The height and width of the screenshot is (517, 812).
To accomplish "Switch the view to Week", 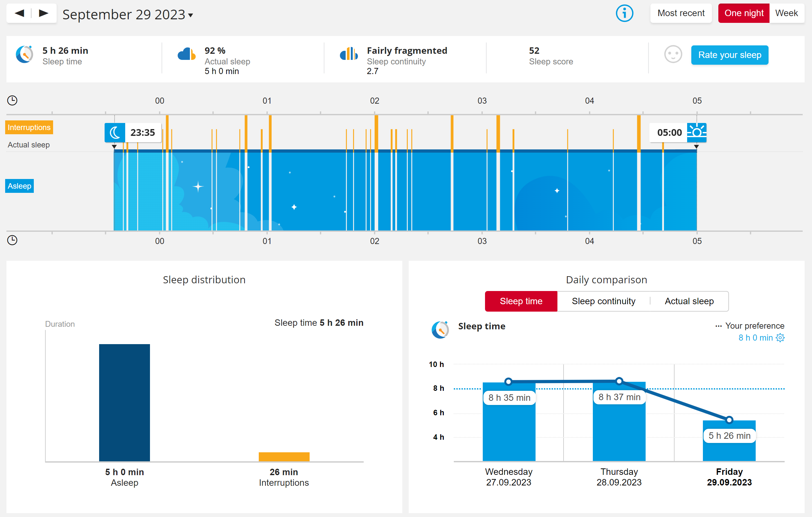I will point(786,14).
